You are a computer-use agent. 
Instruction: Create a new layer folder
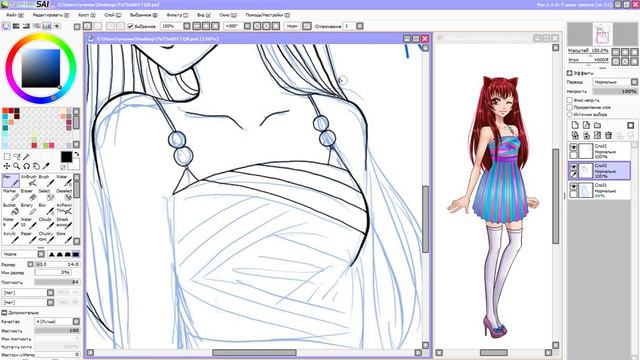[x=598, y=125]
